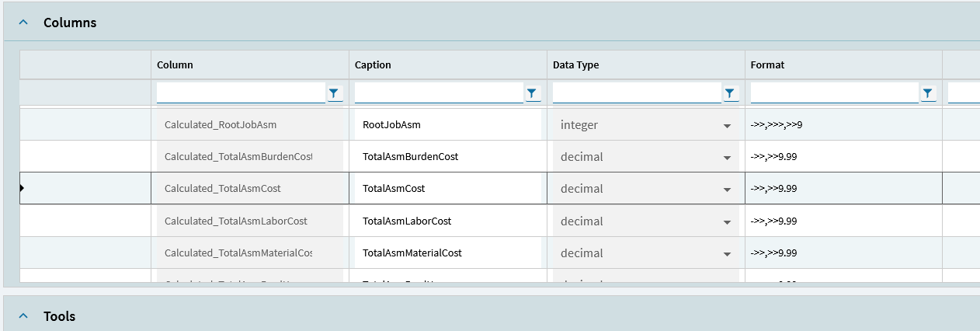This screenshot has height=331, width=980.
Task: Sort by the Column header
Action: point(175,65)
